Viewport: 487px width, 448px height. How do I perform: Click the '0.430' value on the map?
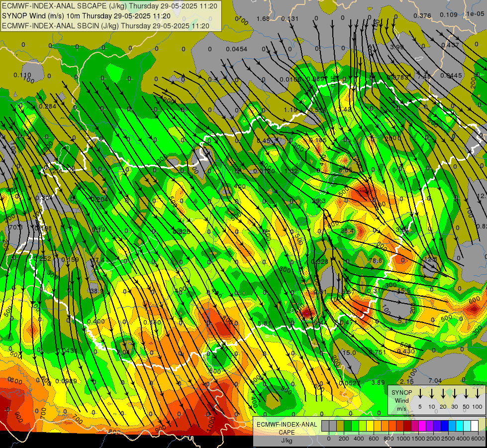[406, 351]
